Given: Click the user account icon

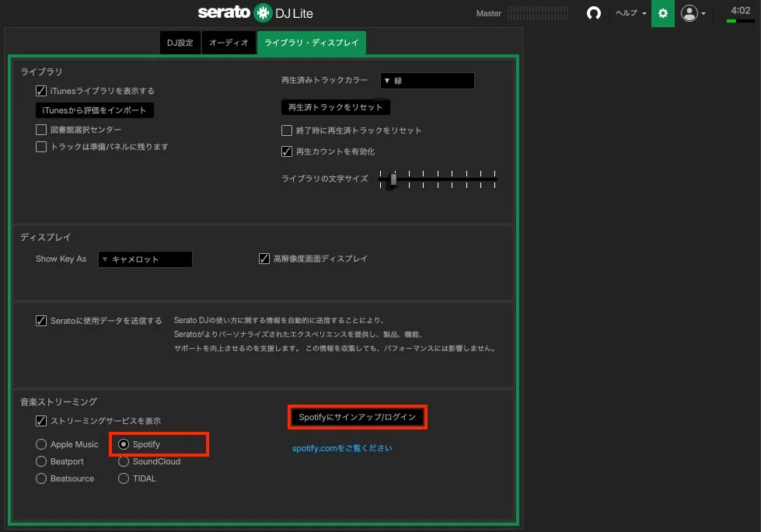Looking at the screenshot, I should (x=689, y=13).
